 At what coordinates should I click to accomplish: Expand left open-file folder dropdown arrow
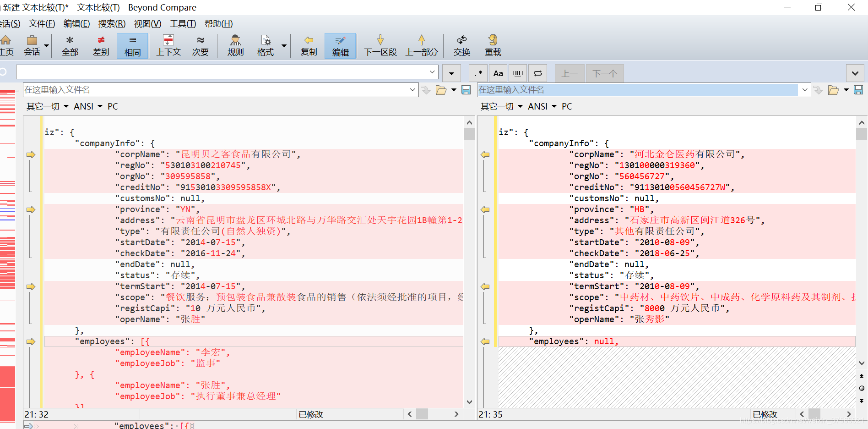[454, 90]
